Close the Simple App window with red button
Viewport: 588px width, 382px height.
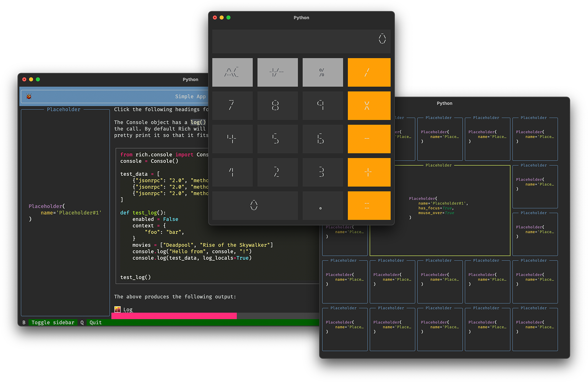pyautogui.click(x=24, y=80)
